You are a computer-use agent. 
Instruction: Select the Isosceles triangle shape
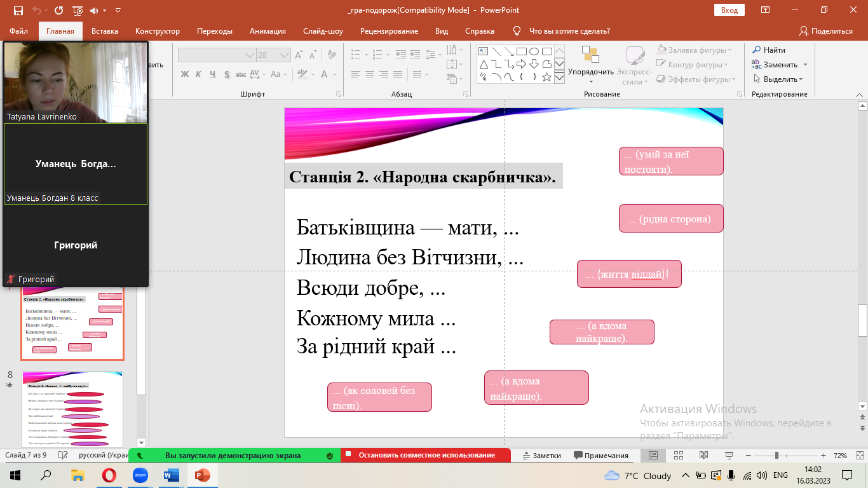[x=484, y=64]
